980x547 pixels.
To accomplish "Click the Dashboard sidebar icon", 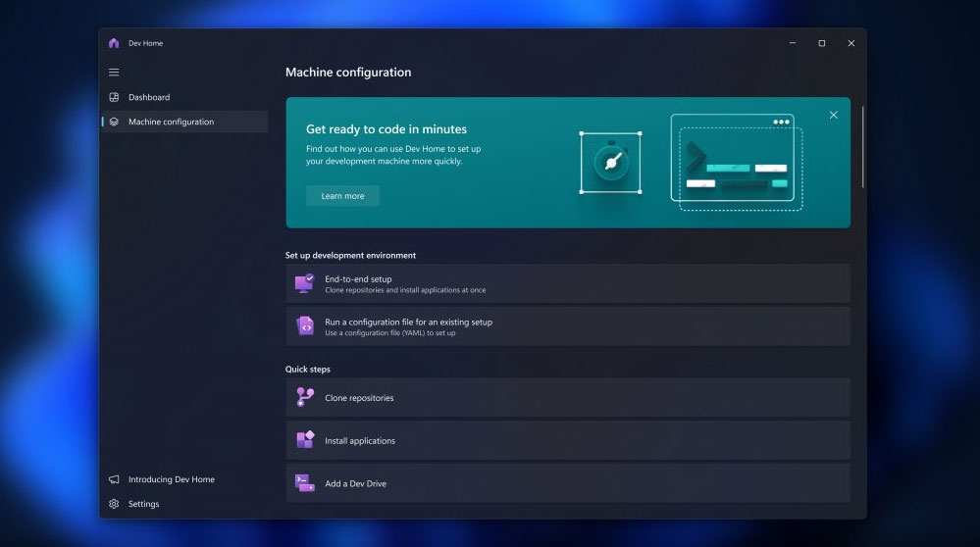I will pyautogui.click(x=114, y=97).
